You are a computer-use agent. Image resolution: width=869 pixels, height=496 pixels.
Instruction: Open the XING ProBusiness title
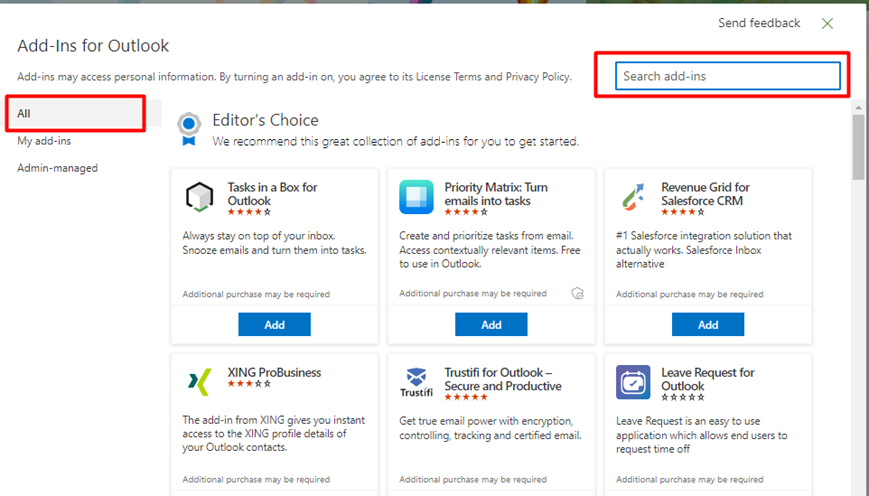pos(274,372)
